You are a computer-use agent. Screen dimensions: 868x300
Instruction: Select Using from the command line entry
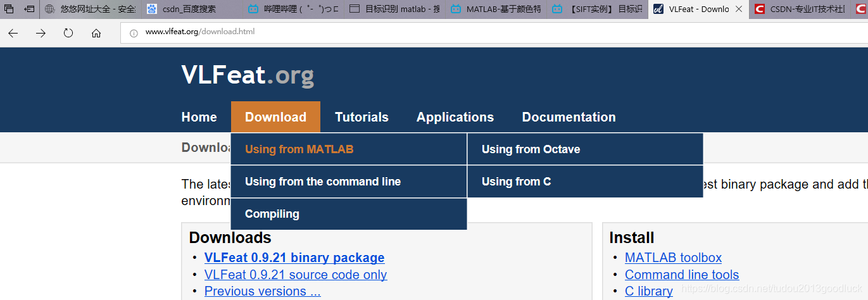coord(349,182)
